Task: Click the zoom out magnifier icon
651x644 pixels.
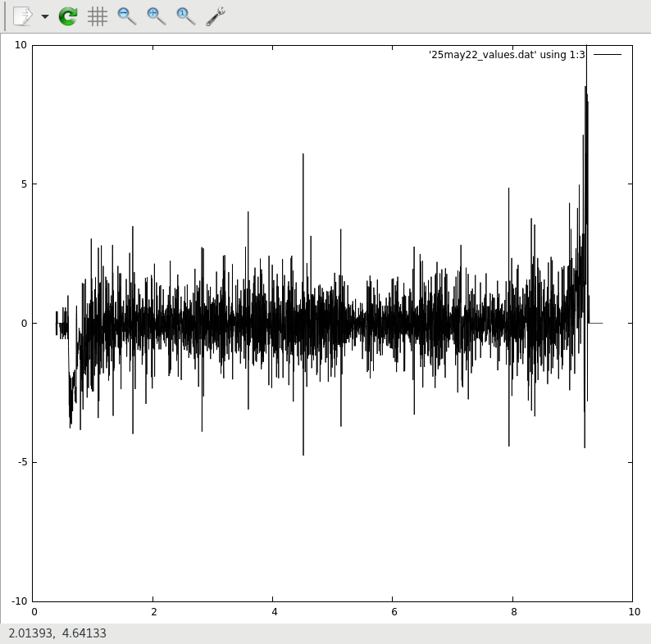Action: tap(126, 16)
